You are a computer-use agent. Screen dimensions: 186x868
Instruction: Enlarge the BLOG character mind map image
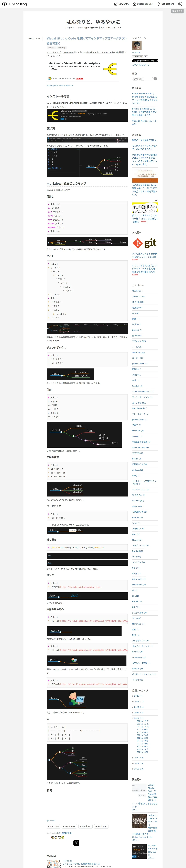(x=87, y=699)
